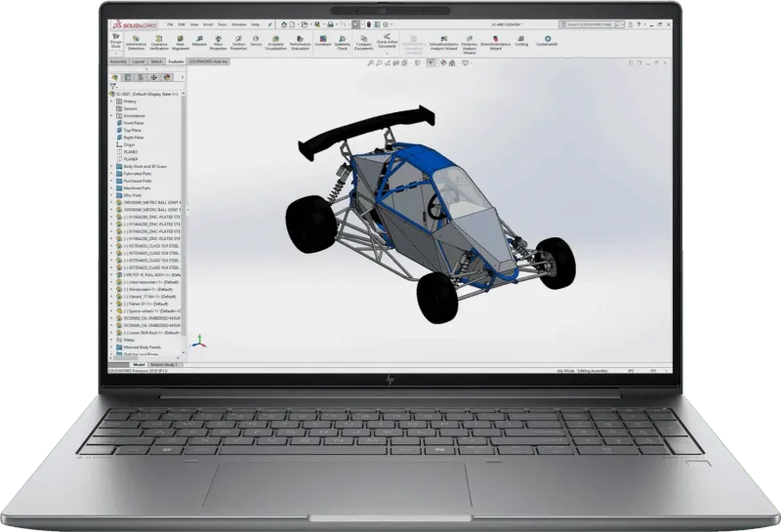This screenshot has height=532, width=781.
Task: Open Clearance Verification
Action: pos(159,43)
